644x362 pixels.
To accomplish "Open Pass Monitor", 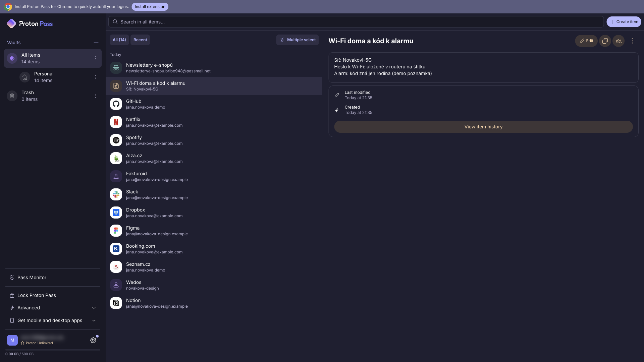I will click(53, 278).
